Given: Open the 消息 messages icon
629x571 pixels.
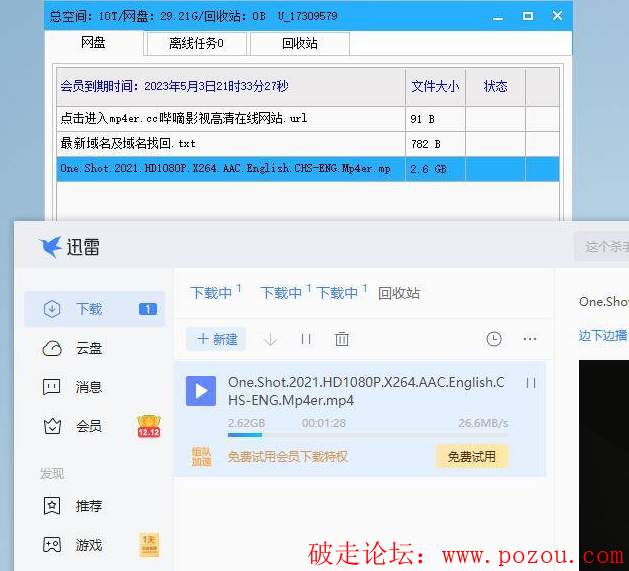Looking at the screenshot, I should [52, 387].
